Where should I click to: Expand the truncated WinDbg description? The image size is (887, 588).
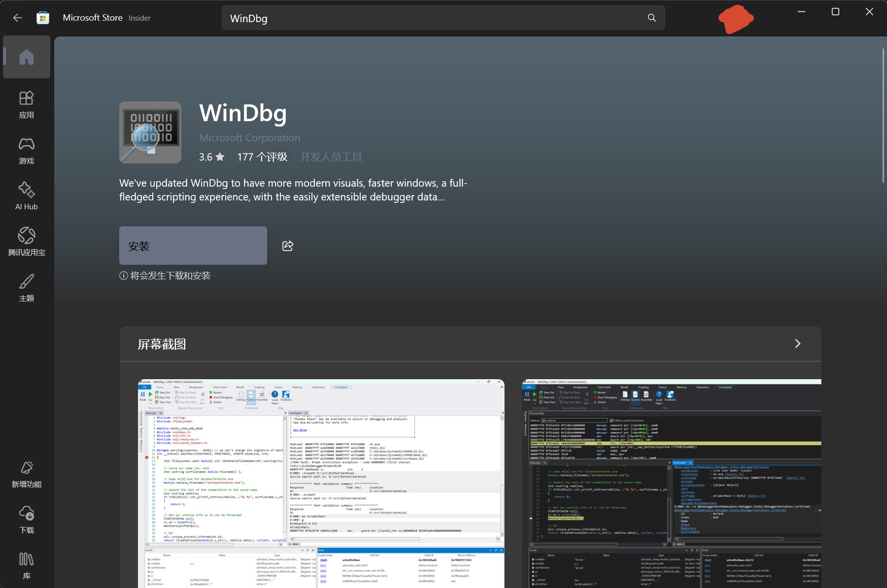pyautogui.click(x=293, y=190)
